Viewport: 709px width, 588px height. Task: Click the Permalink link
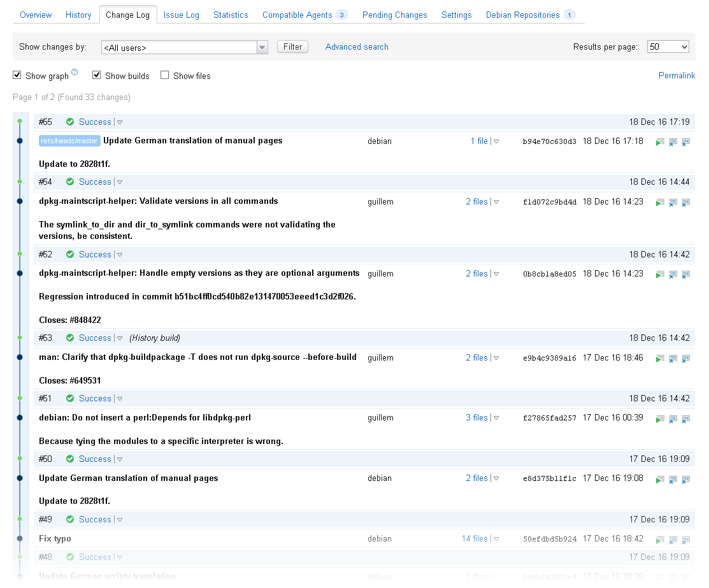(677, 76)
